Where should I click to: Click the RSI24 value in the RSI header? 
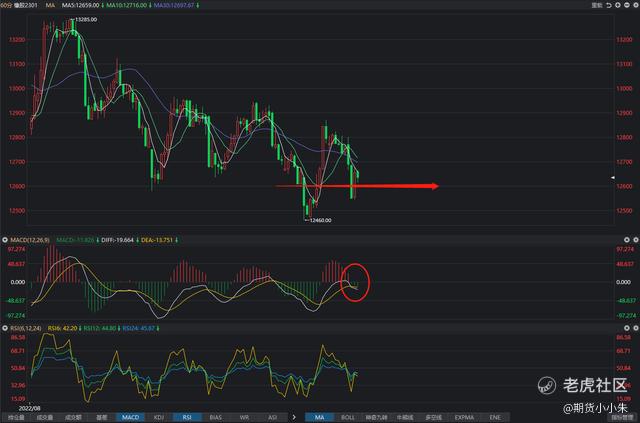tap(139, 328)
